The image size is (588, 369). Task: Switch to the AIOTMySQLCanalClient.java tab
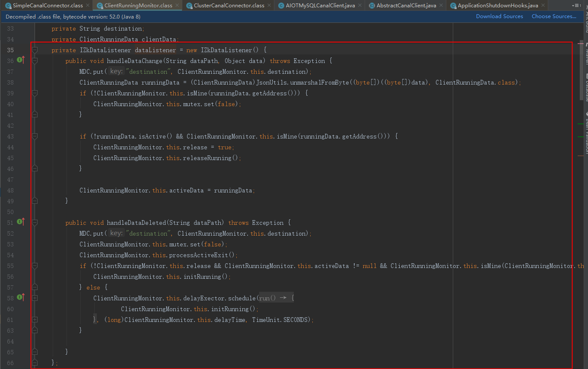click(320, 6)
